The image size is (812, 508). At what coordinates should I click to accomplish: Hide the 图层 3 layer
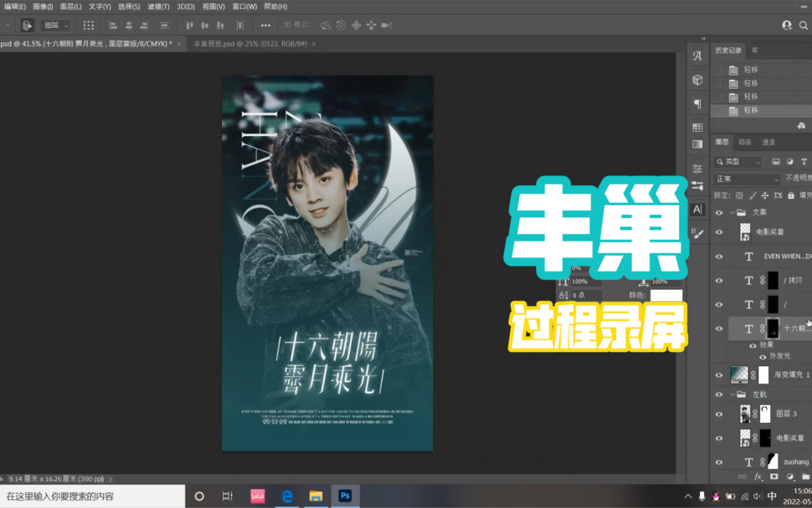click(x=719, y=414)
